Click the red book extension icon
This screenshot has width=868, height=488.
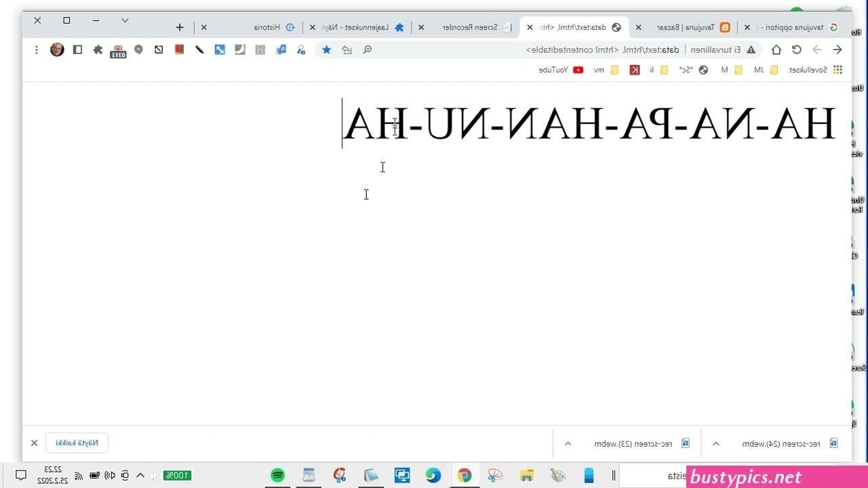pos(179,49)
